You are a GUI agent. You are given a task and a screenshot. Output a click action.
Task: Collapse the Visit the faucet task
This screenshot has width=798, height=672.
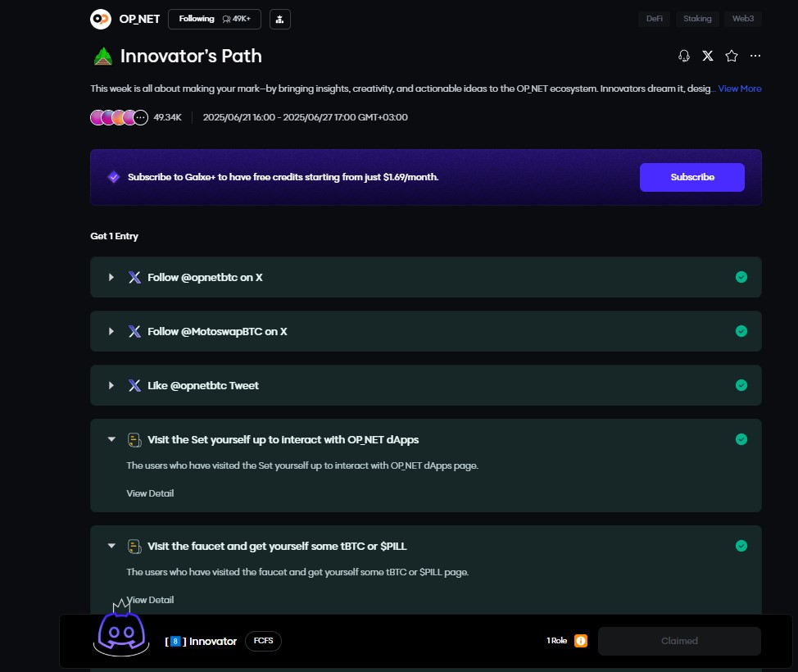pos(111,546)
